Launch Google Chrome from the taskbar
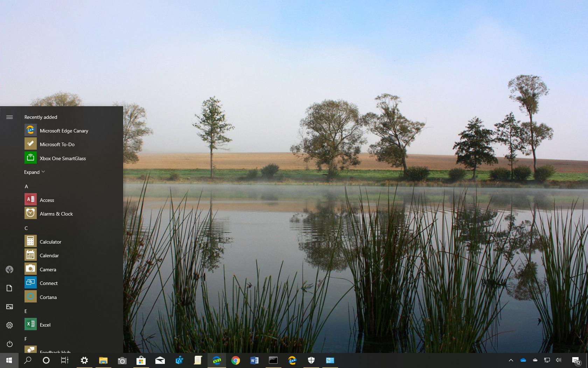Image resolution: width=588 pixels, height=368 pixels. click(x=236, y=361)
